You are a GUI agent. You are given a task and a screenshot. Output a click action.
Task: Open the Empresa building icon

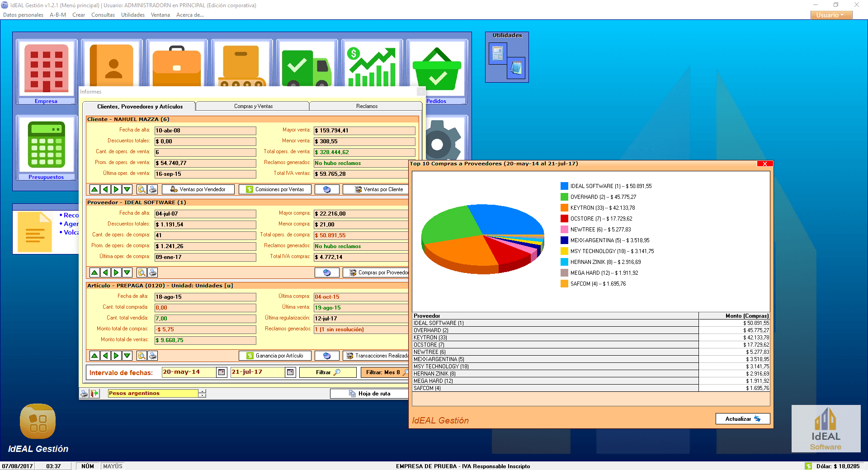click(x=46, y=69)
